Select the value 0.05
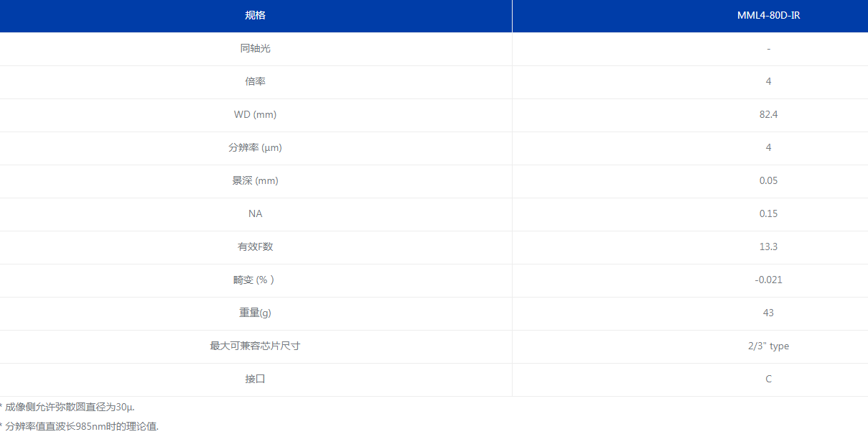Viewport: 868px width, 442px height. (768, 180)
